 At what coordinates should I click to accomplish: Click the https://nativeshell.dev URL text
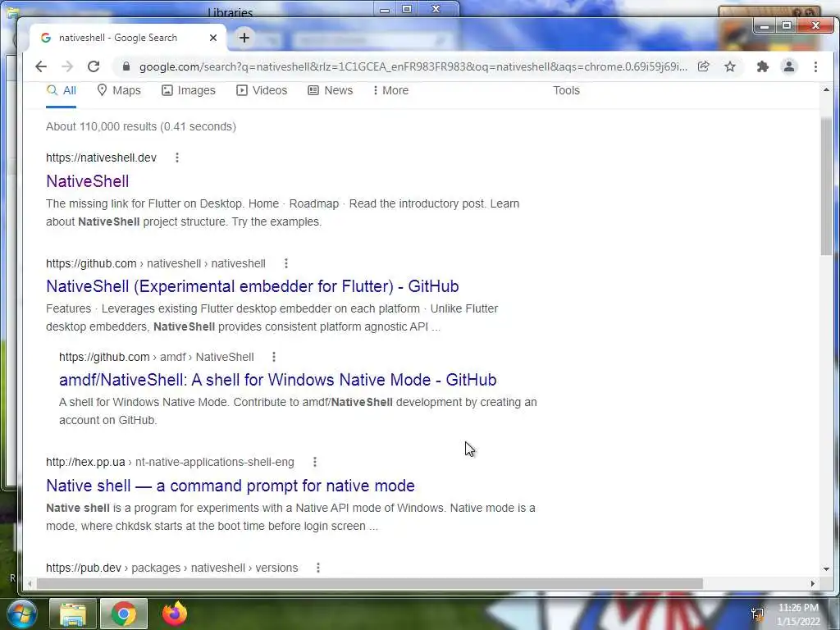[101, 157]
